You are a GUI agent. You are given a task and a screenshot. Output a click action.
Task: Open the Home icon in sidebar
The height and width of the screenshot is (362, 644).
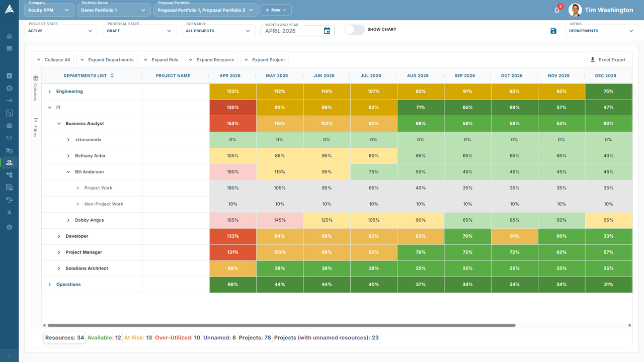click(9, 36)
